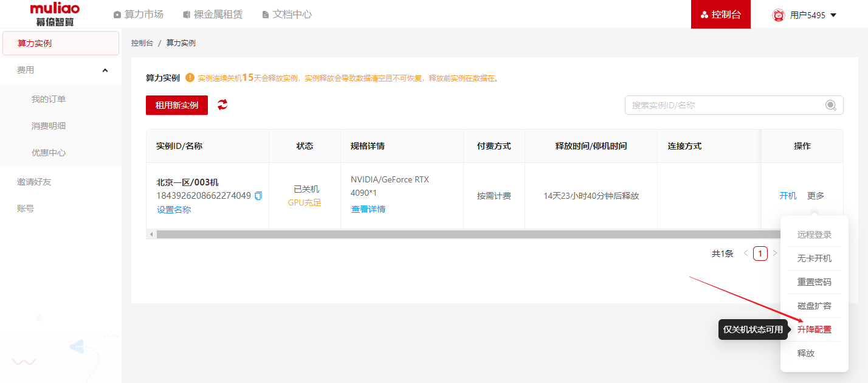Click the muliao logo
Image resolution: width=868 pixels, height=383 pixels.
[55, 14]
